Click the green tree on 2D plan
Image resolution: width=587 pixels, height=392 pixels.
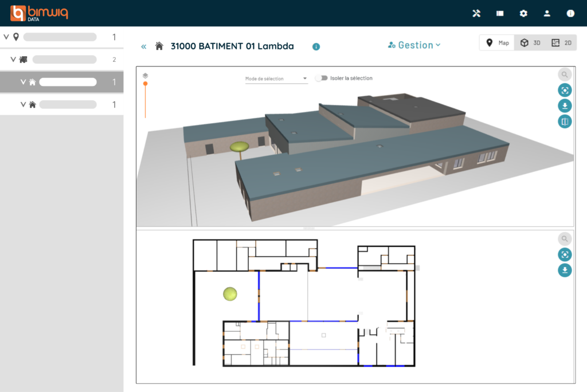pyautogui.click(x=230, y=294)
